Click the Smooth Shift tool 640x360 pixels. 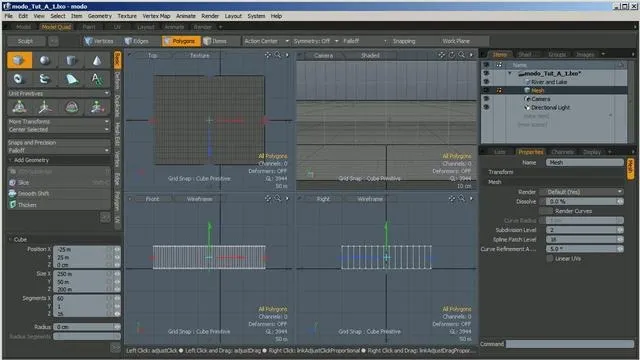(x=59, y=193)
